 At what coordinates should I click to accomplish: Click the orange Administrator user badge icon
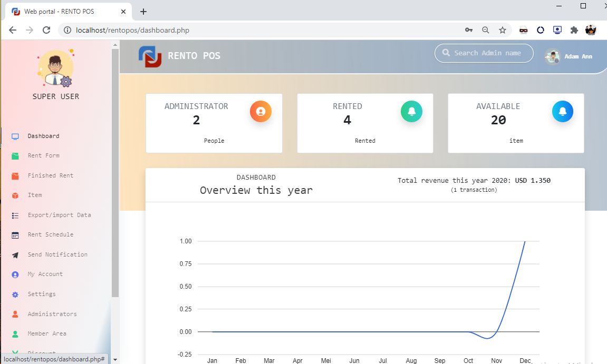(261, 112)
